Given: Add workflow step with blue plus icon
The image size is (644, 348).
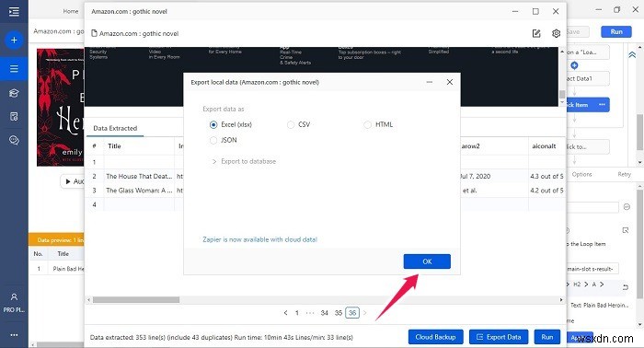Looking at the screenshot, I should pos(574,65).
